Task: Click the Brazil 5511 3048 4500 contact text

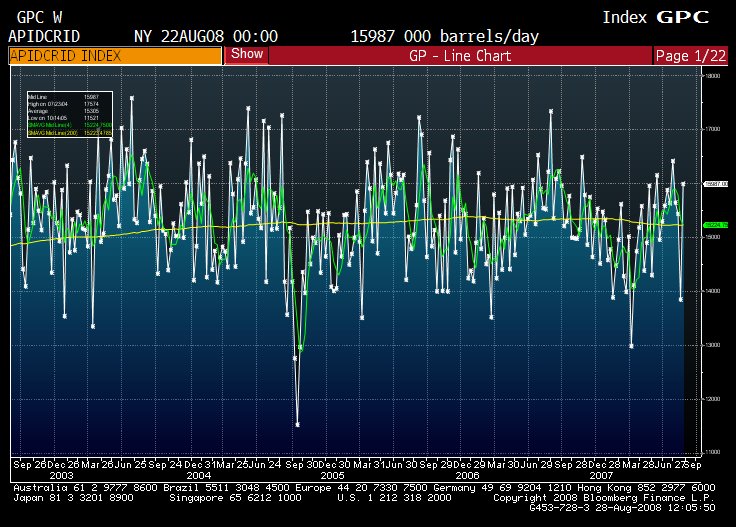Action: (x=226, y=488)
